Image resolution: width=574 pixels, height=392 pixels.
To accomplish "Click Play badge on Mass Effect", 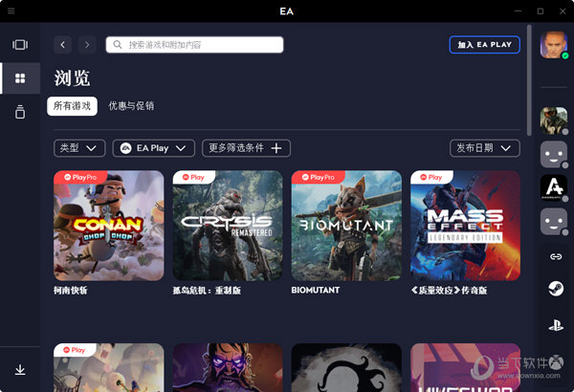I will pos(431,177).
